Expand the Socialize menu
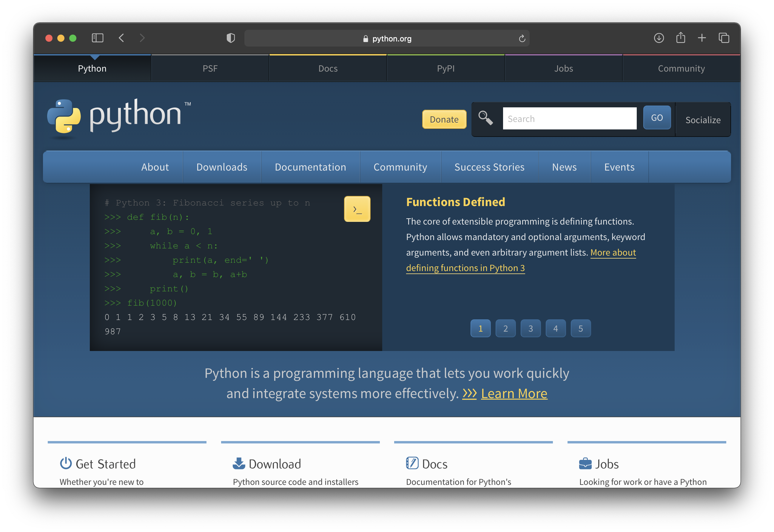This screenshot has width=774, height=532. point(703,120)
